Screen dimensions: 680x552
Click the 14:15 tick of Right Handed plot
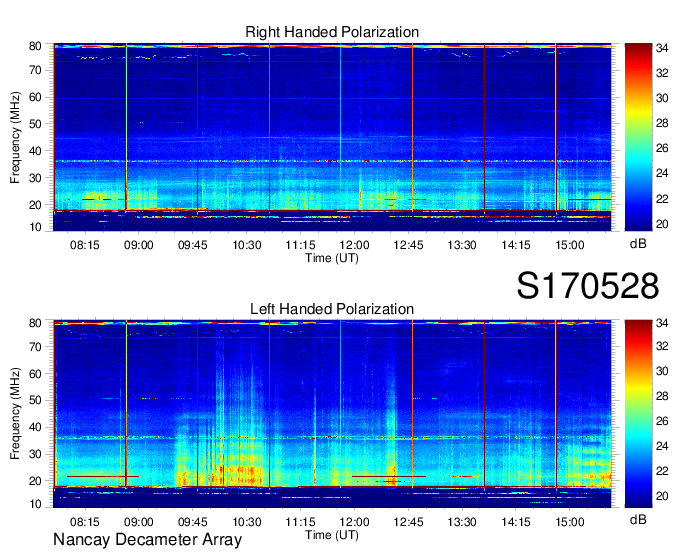[x=516, y=245]
